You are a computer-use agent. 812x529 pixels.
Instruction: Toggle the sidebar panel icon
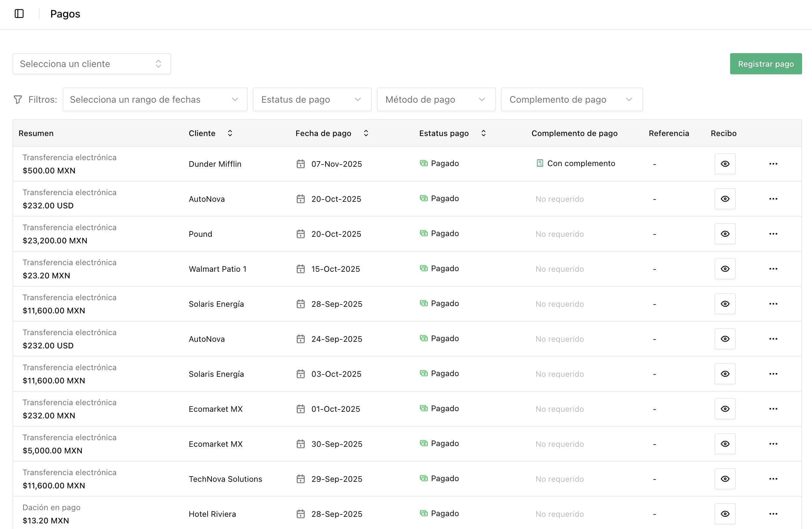pyautogui.click(x=19, y=14)
